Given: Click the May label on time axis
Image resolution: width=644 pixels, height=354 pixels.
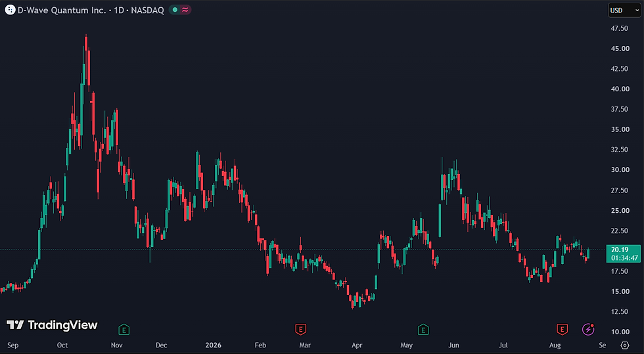Looking at the screenshot, I should 407,345.
